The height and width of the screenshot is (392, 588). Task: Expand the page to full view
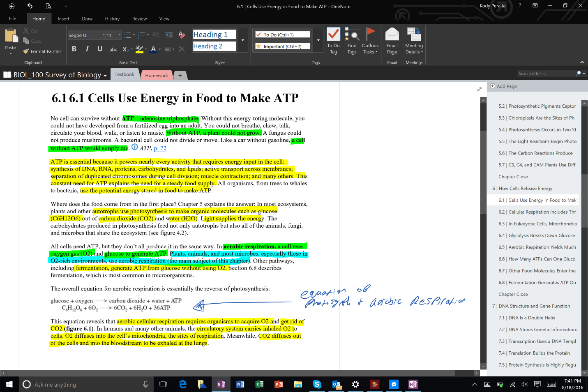point(479,89)
